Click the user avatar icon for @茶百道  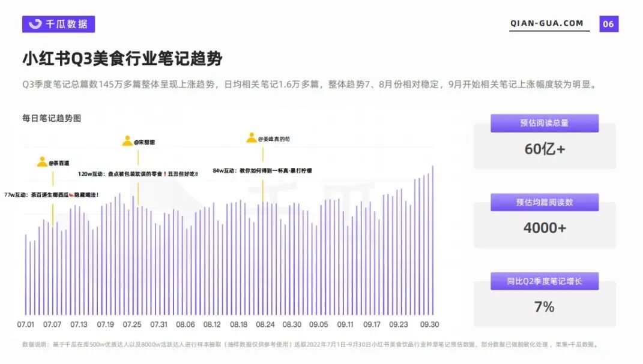pos(42,162)
